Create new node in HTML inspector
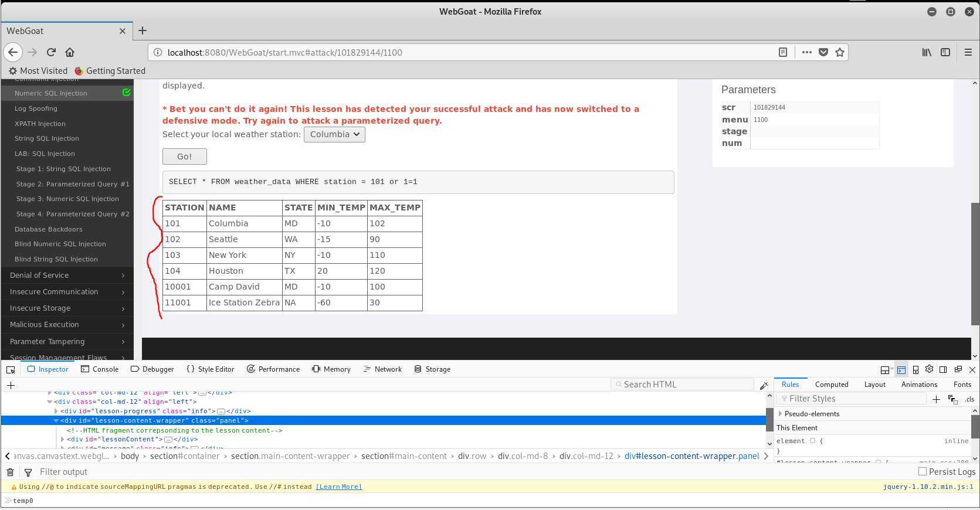The height and width of the screenshot is (510, 980). point(11,385)
